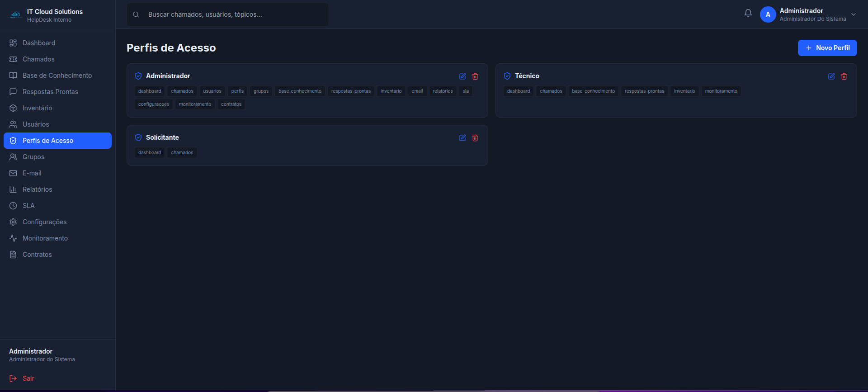Image resolution: width=868 pixels, height=392 pixels.
Task: Click 'chamados' tag in Solicitante card
Action: click(x=182, y=152)
